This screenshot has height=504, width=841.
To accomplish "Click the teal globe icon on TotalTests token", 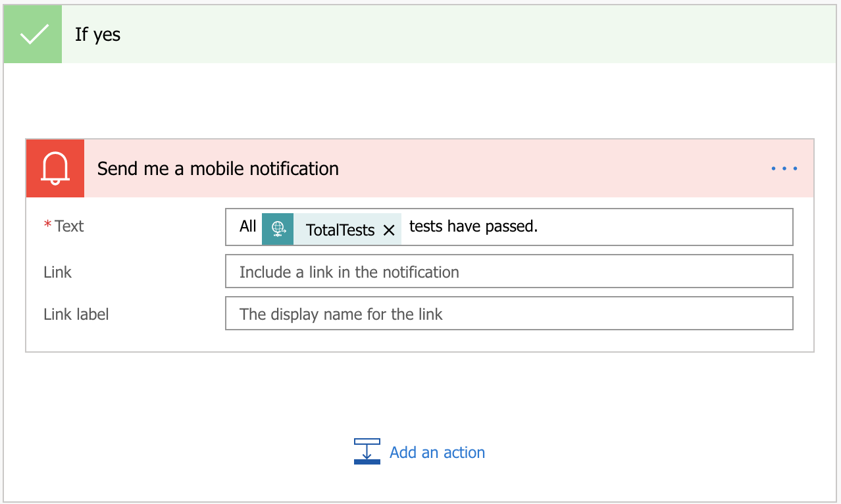I will tap(278, 229).
